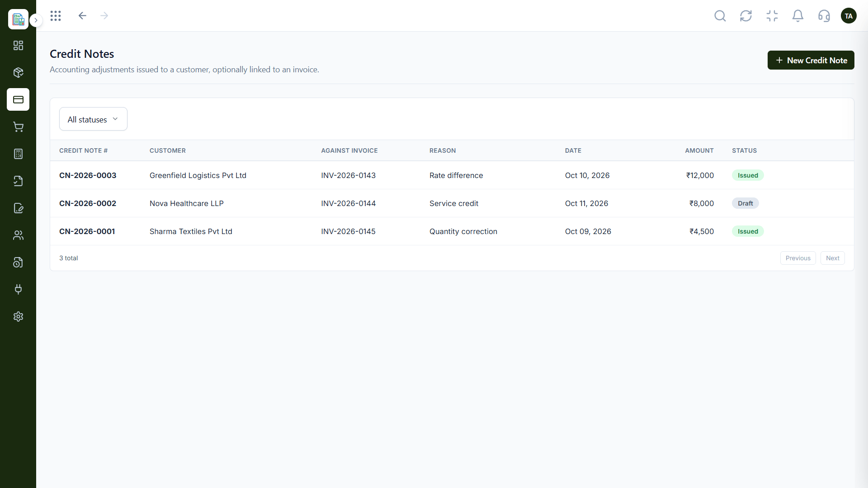Click the ₹8,000 amount
The width and height of the screenshot is (868, 488).
point(702,203)
